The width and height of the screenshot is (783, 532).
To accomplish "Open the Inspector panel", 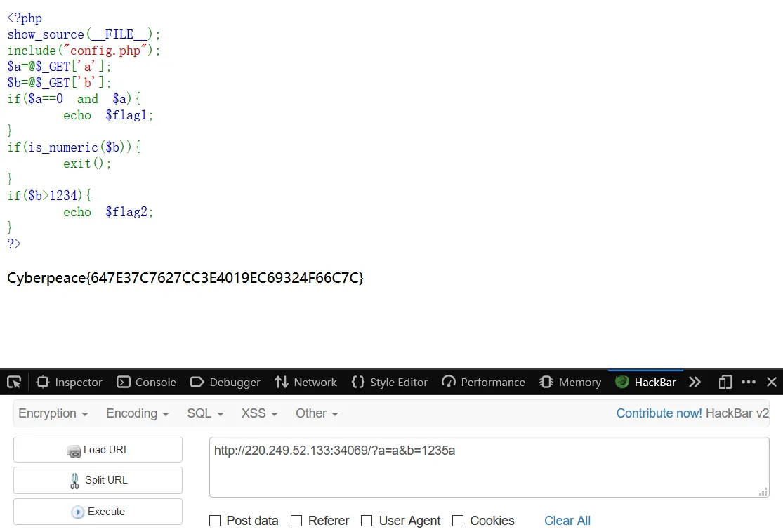I will (70, 383).
